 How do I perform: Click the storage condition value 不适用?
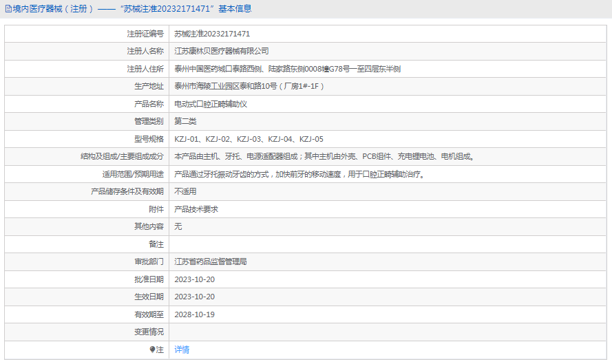point(185,191)
